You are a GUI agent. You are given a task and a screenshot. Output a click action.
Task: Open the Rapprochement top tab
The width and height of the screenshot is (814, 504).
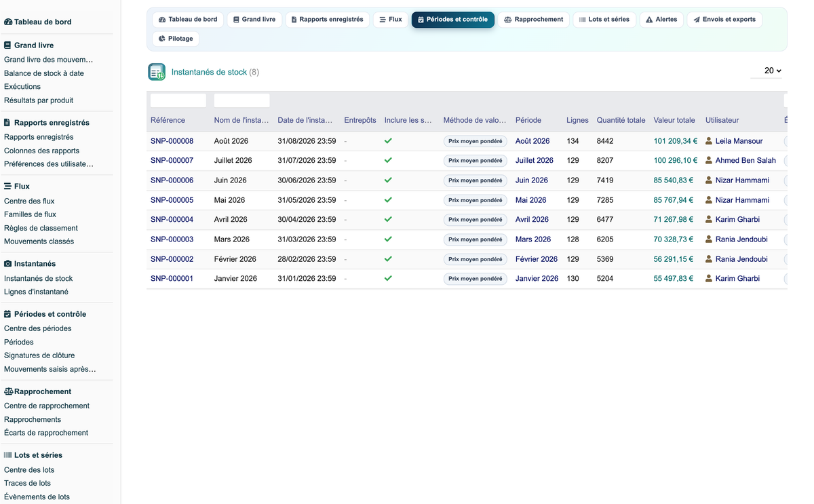point(534,20)
